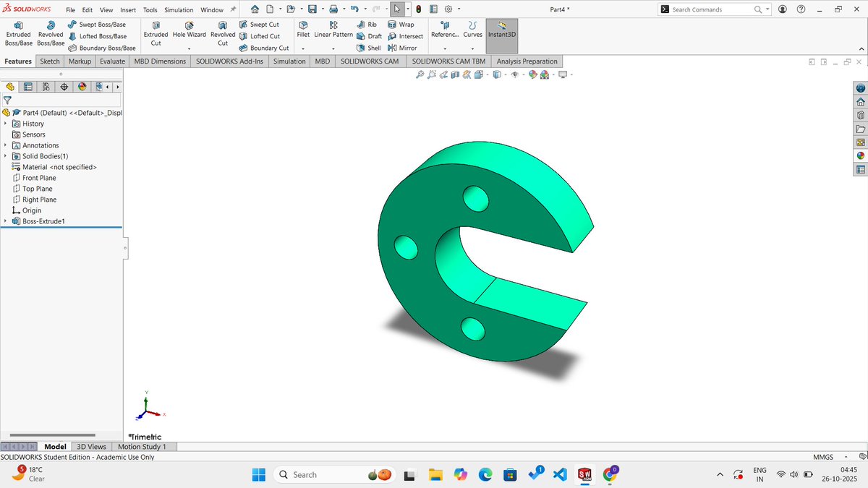Click the Rebuild traffic light icon
Image resolution: width=868 pixels, height=488 pixels.
click(419, 9)
